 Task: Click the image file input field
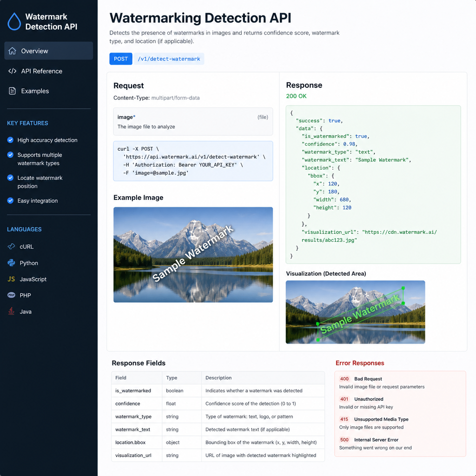point(193,122)
